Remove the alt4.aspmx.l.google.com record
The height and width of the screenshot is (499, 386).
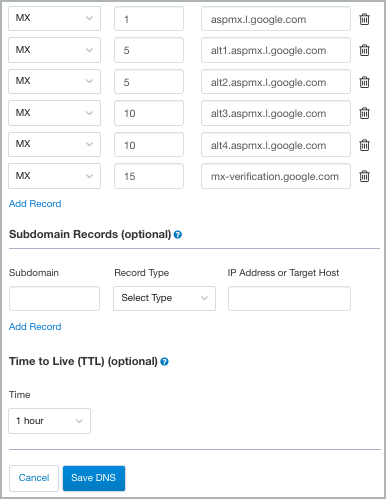[x=364, y=145]
